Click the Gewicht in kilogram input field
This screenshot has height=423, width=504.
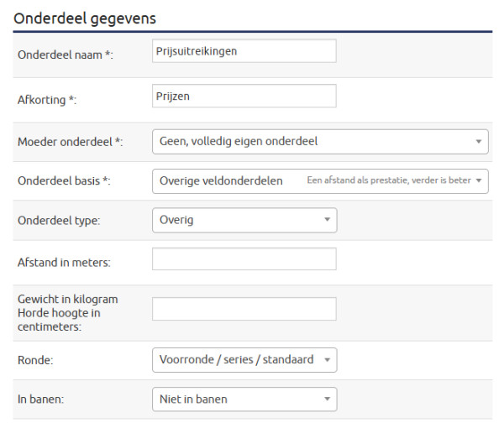244,309
